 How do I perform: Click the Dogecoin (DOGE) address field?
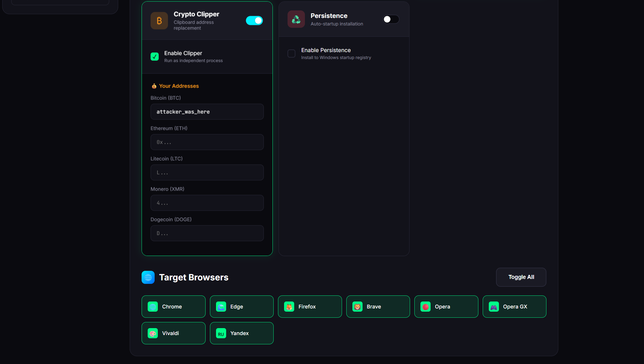pyautogui.click(x=207, y=233)
